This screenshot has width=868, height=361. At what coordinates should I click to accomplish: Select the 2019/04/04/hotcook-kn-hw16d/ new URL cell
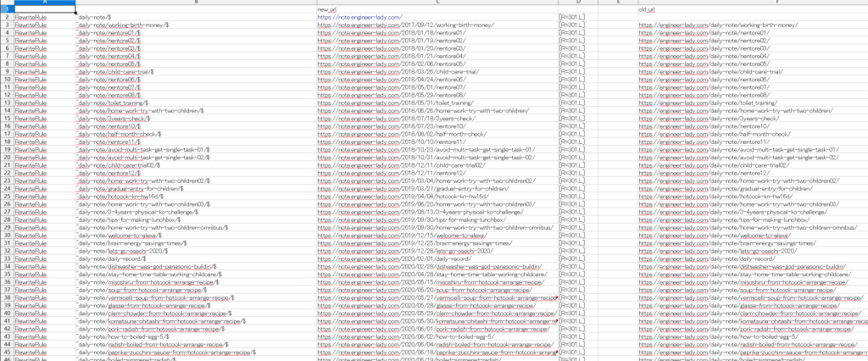tap(437, 196)
